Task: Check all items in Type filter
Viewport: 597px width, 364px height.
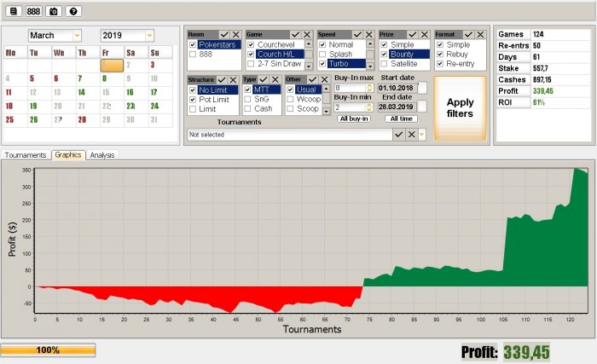Action: 264,79
